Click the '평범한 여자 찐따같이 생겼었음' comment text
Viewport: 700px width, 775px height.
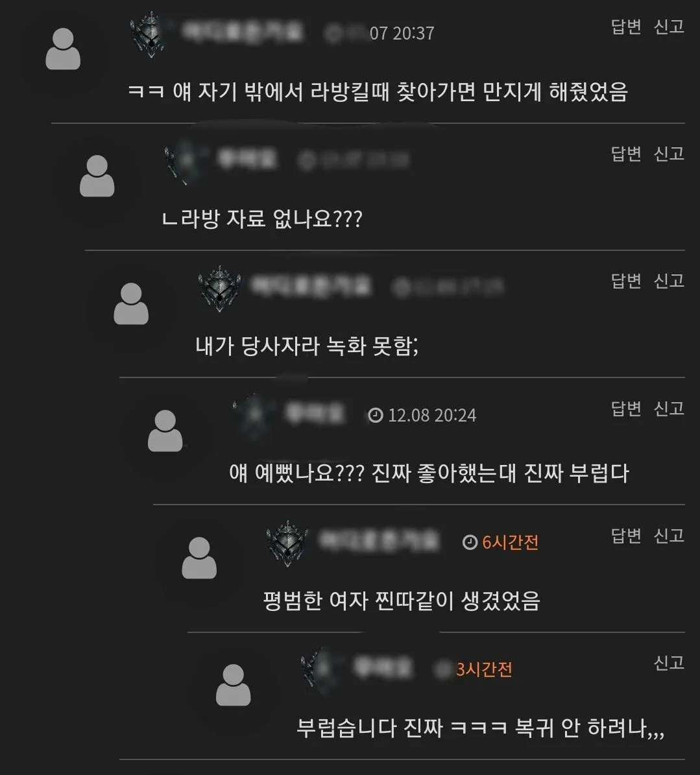[x=402, y=601]
